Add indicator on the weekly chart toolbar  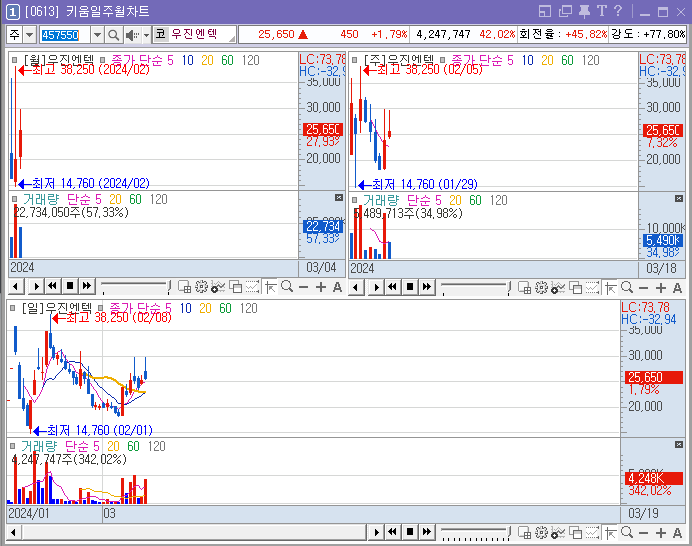pyautogui.click(x=558, y=288)
